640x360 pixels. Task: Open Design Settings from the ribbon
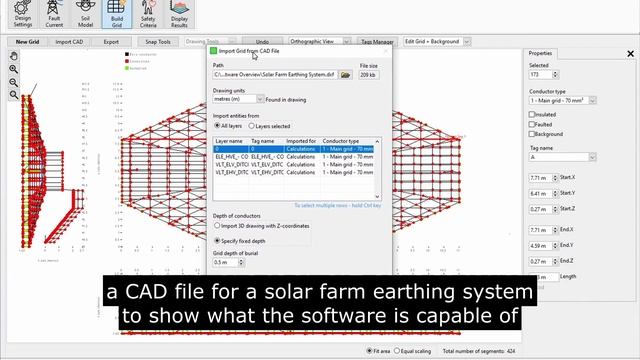(23, 14)
